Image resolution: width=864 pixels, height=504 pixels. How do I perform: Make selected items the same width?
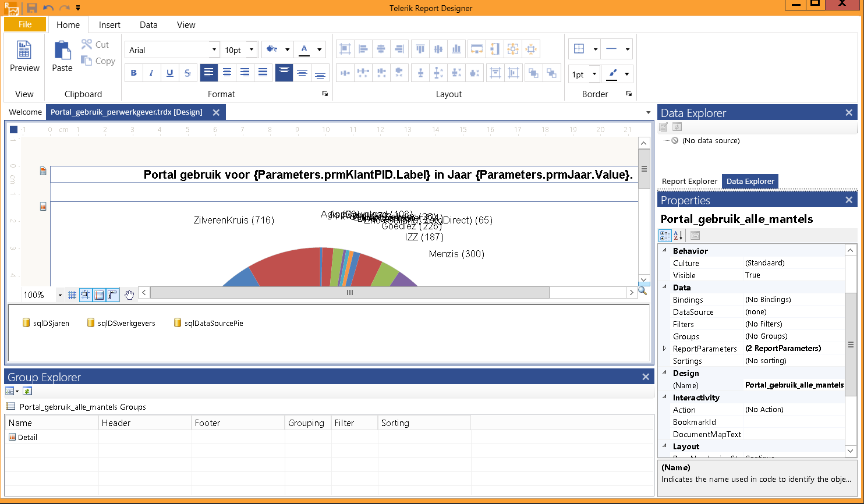click(477, 49)
